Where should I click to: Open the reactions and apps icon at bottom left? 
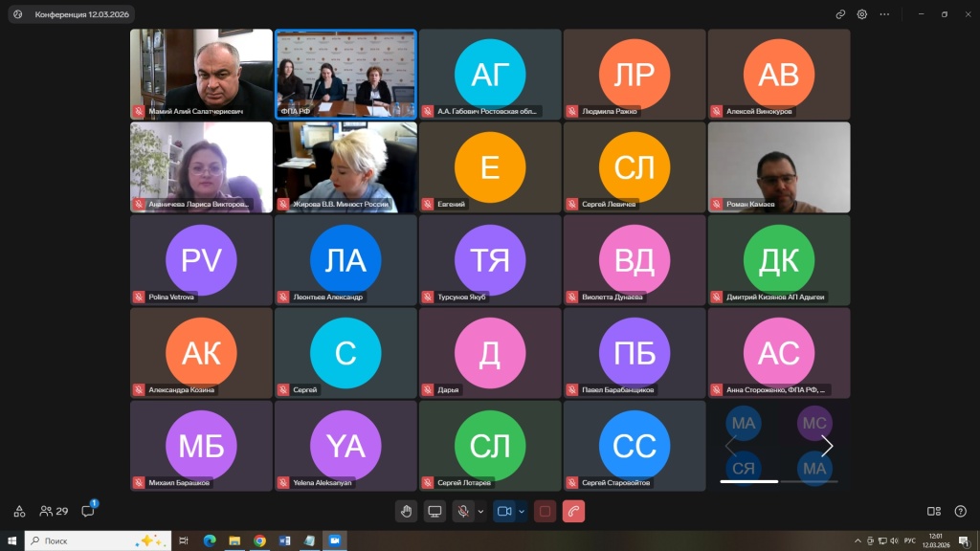(x=19, y=511)
